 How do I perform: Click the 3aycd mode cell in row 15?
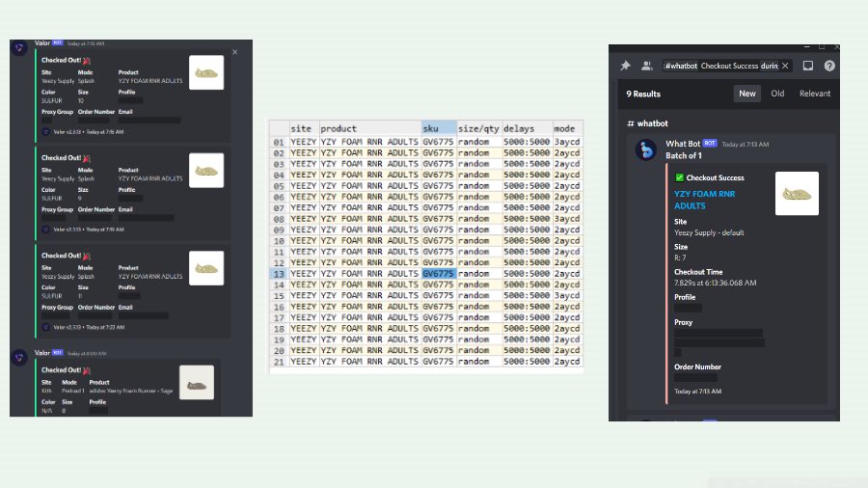tap(567, 295)
